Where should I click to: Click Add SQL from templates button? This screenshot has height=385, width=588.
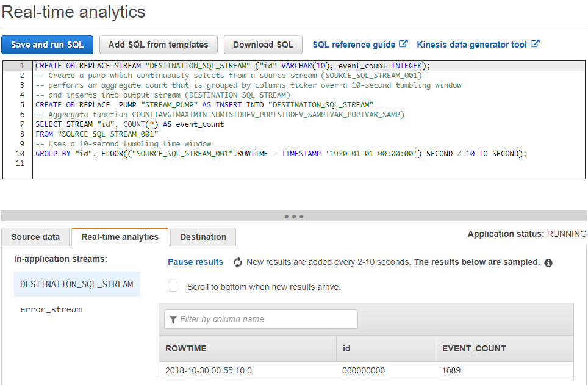[x=158, y=45]
